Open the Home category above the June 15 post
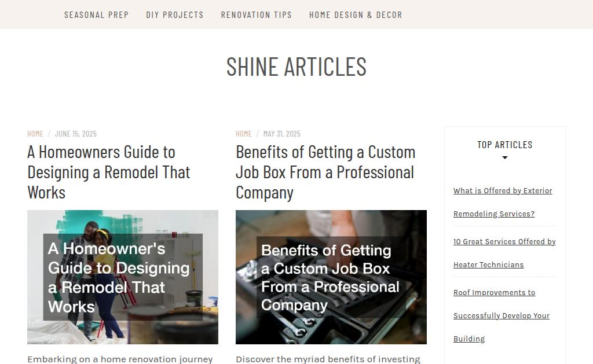 click(35, 134)
